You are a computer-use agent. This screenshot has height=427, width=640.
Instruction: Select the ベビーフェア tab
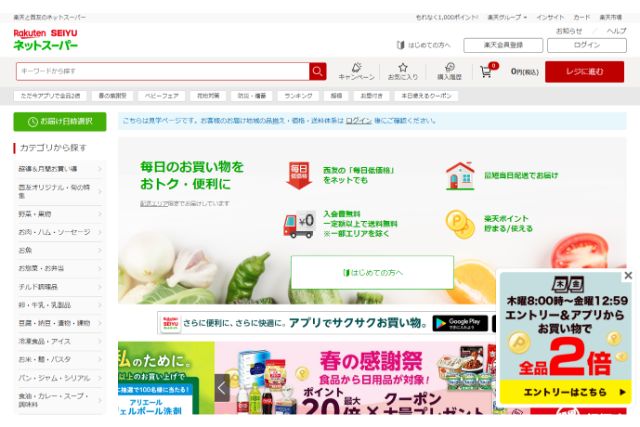162,96
